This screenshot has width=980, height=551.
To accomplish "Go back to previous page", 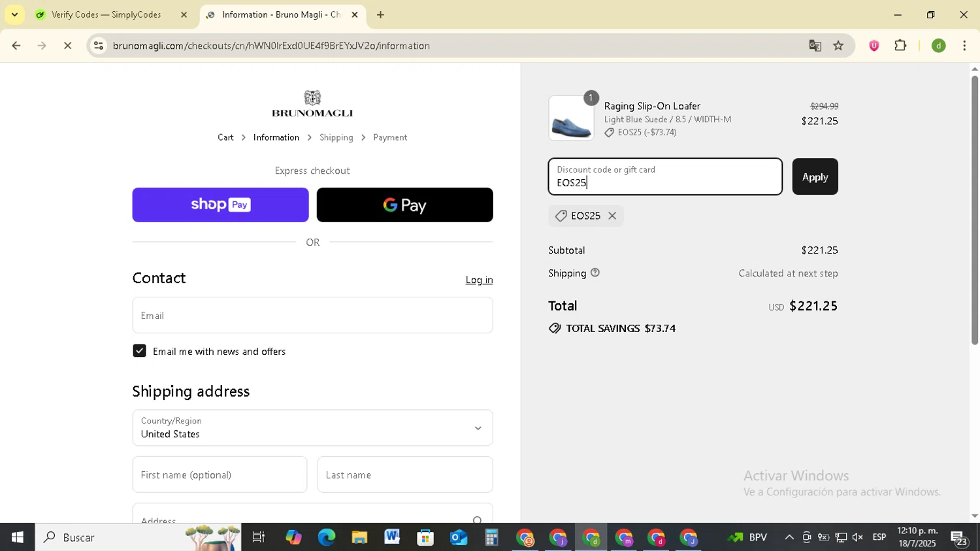I will tap(16, 46).
